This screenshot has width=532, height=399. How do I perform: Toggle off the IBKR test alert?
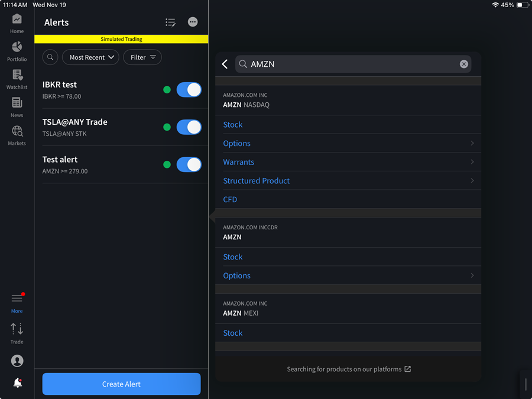point(189,90)
